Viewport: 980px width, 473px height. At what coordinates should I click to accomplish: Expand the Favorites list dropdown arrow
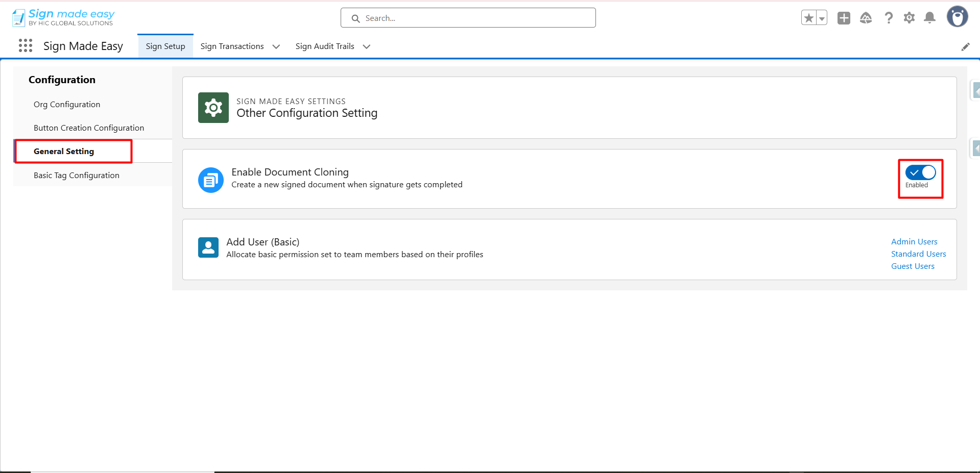(822, 18)
